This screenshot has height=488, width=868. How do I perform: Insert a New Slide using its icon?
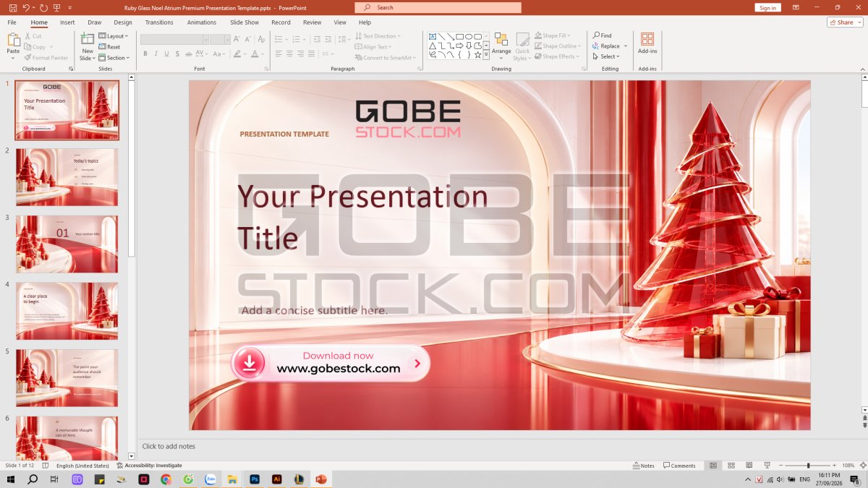pos(88,39)
